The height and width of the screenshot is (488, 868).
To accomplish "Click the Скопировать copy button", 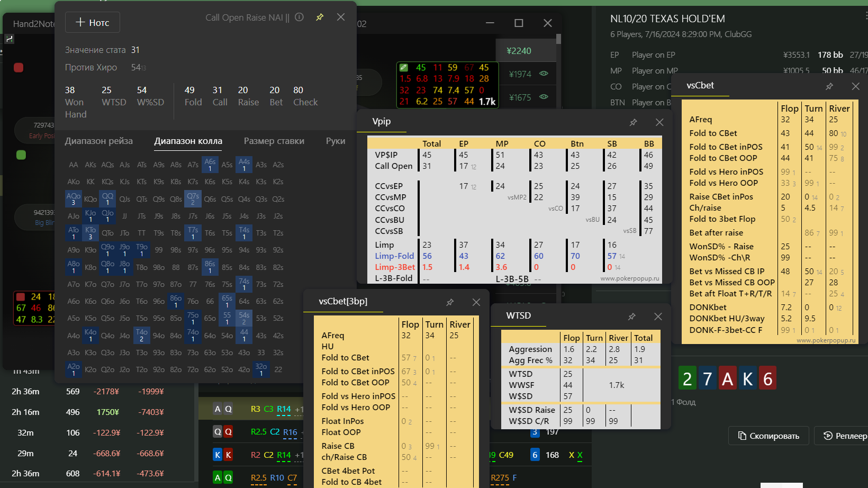I will (768, 436).
